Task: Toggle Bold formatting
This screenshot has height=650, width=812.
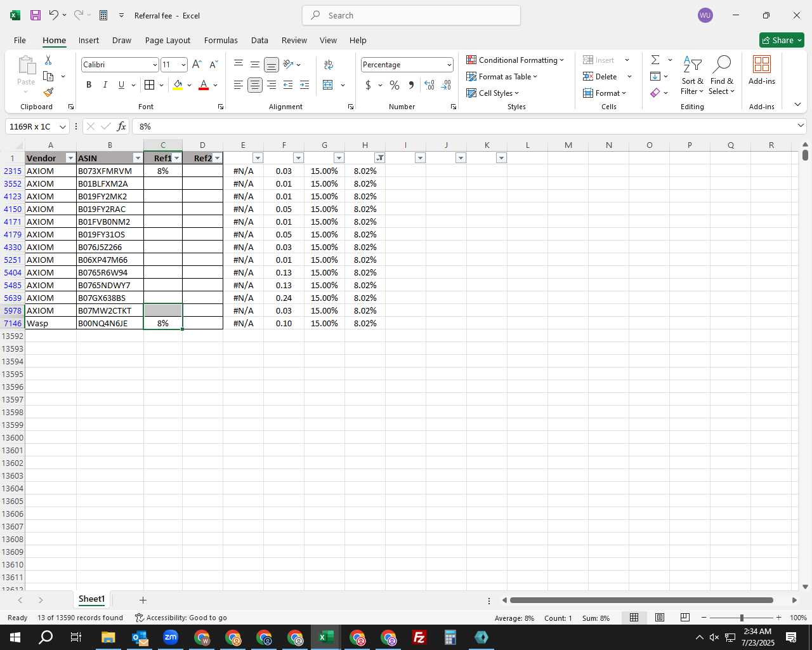Action: 89,84
